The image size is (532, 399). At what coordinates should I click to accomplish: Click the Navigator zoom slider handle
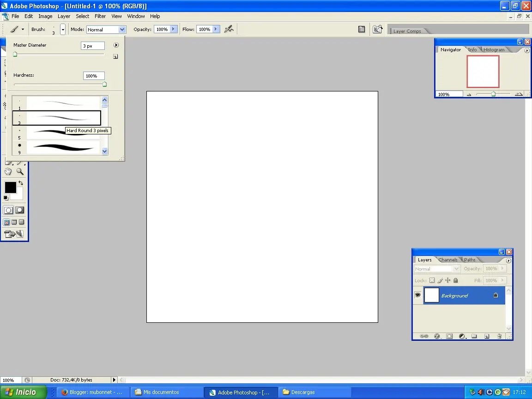tap(494, 94)
